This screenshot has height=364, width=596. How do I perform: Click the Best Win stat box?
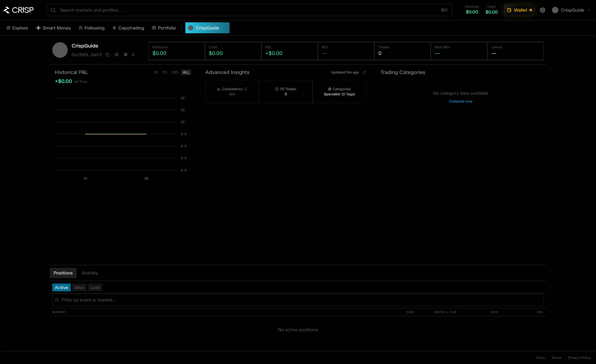pos(459,51)
